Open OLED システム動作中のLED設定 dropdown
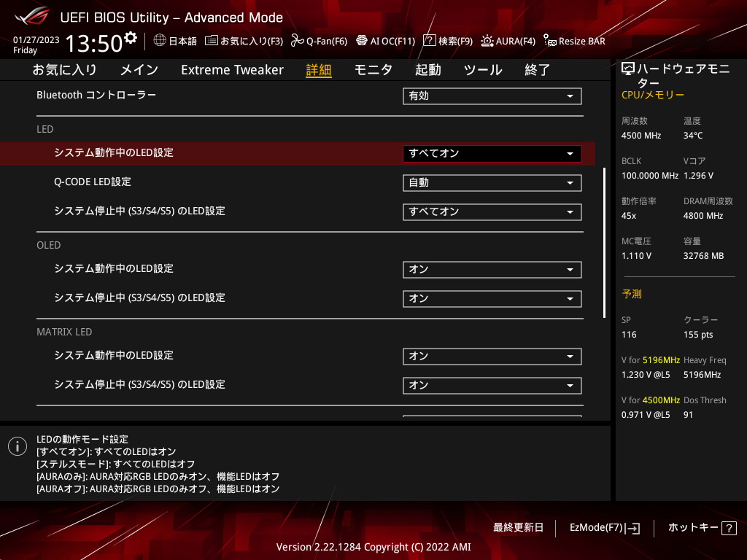The height and width of the screenshot is (560, 747). [x=492, y=270]
